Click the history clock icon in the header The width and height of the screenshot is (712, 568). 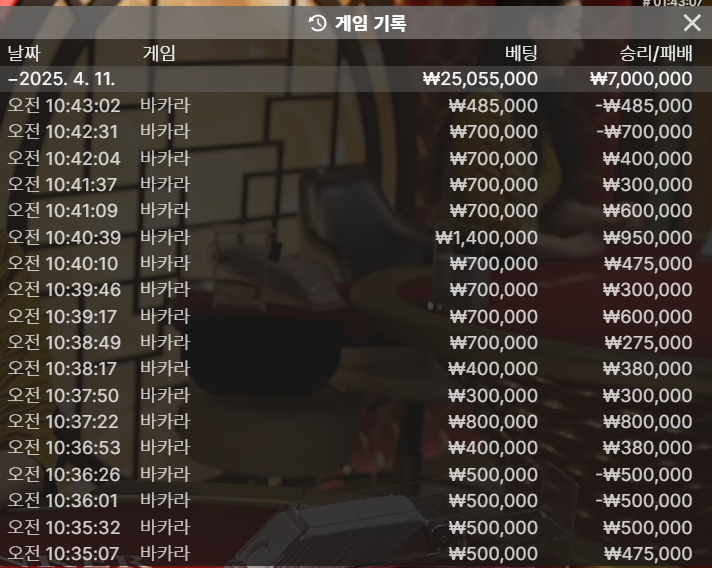tap(317, 23)
